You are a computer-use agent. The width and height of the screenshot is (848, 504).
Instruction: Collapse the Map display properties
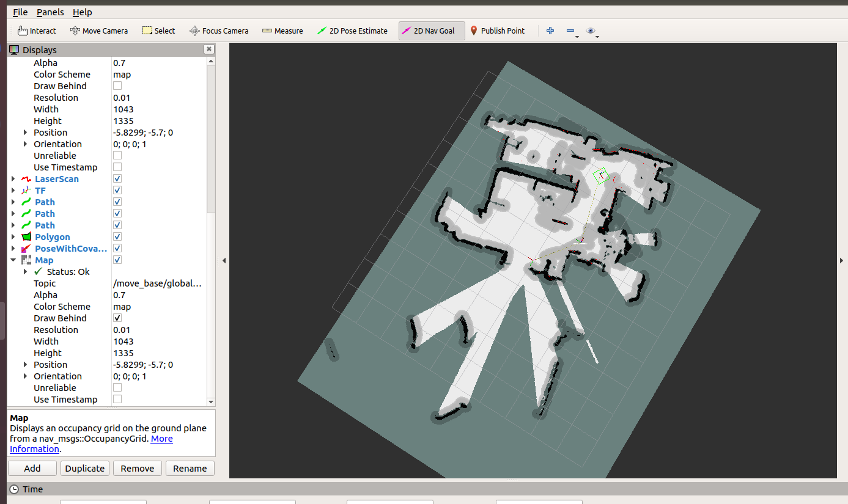pyautogui.click(x=13, y=259)
